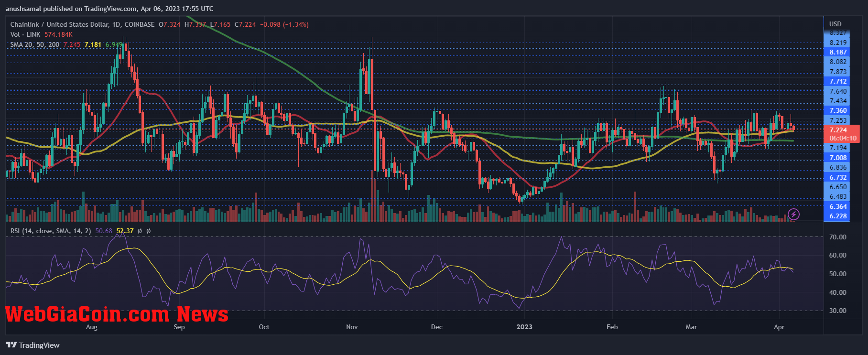Click the RSI value 50.68 in legend

(x=104, y=231)
